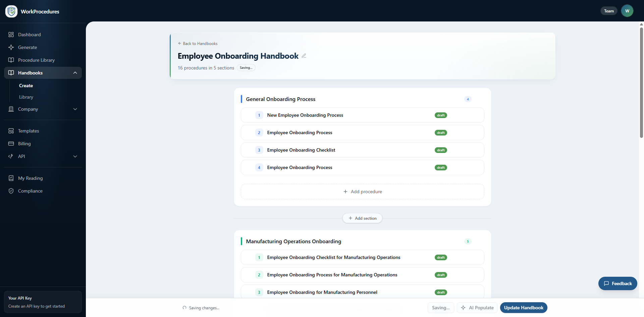Collapse the Handbooks menu chevron
Image resolution: width=644 pixels, height=317 pixels.
75,73
